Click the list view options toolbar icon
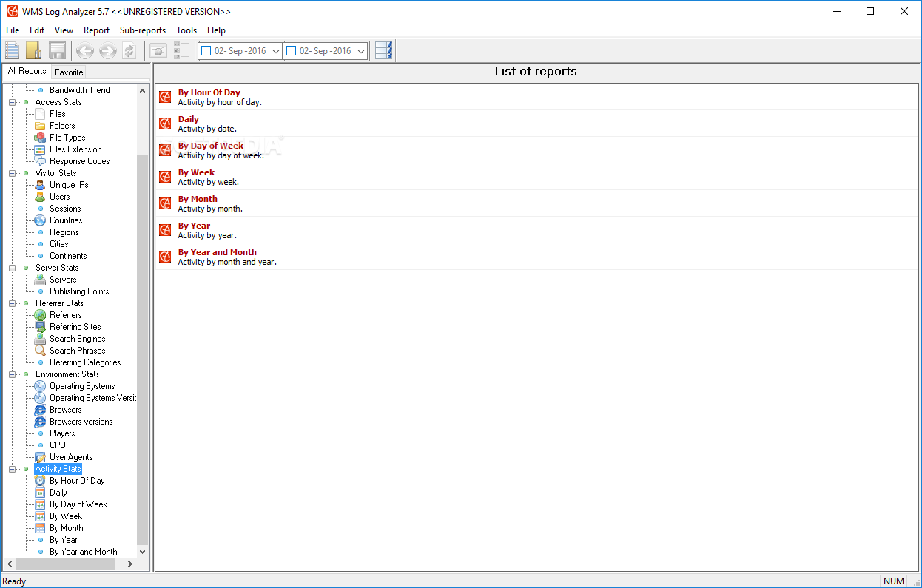922x588 pixels. 181,50
